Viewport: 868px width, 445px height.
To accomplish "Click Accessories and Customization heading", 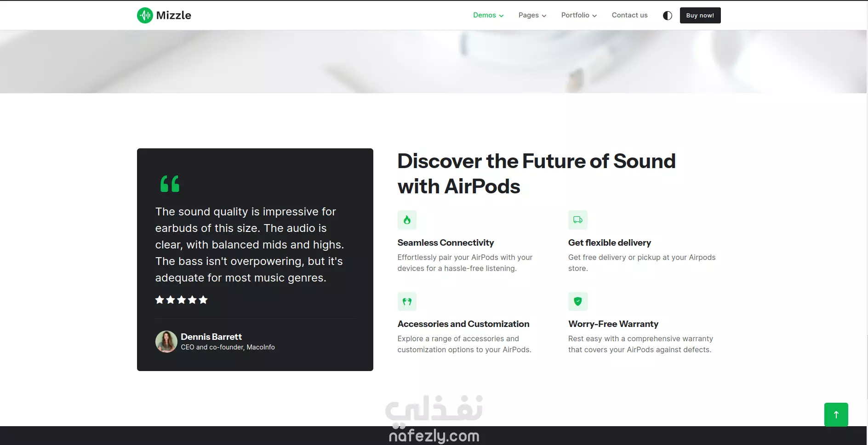I will [x=463, y=324].
